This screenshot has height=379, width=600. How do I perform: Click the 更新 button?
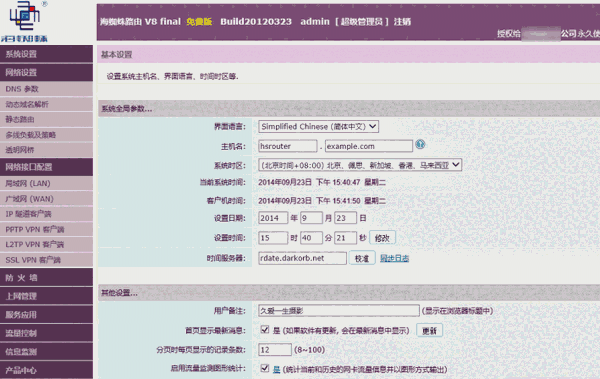coord(429,330)
